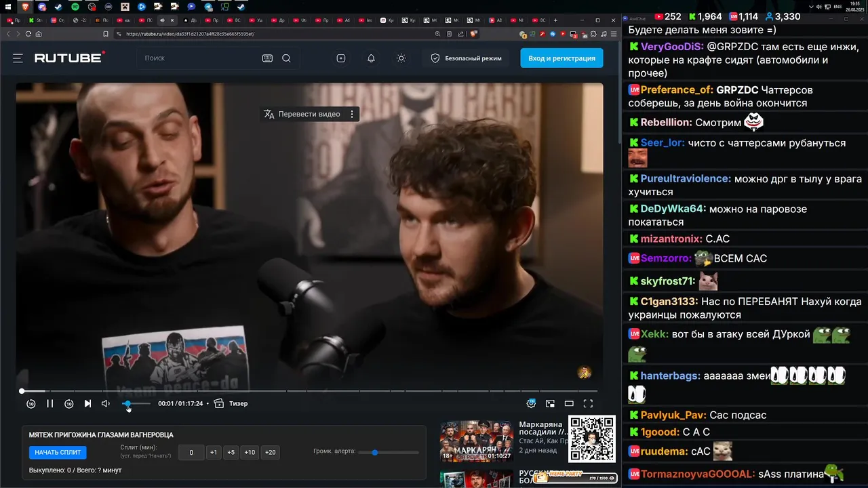Switch to theater mode
Image resolution: width=868 pixels, height=488 pixels.
(x=569, y=403)
